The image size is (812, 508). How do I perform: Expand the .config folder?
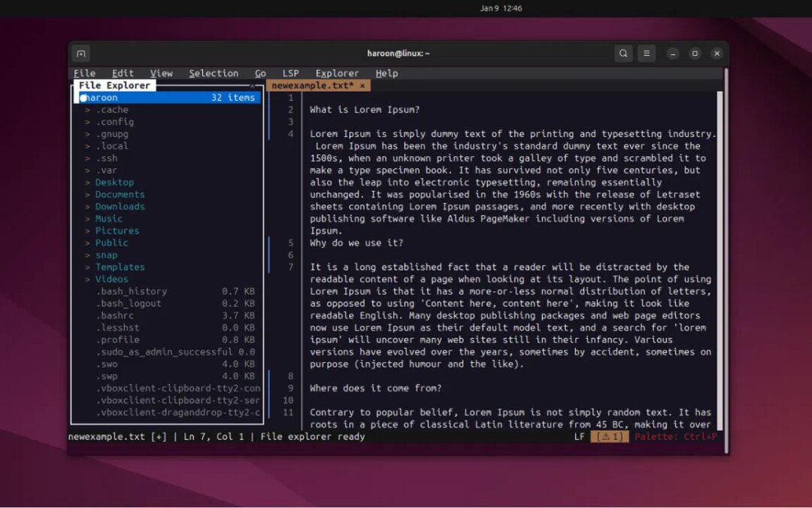(114, 121)
